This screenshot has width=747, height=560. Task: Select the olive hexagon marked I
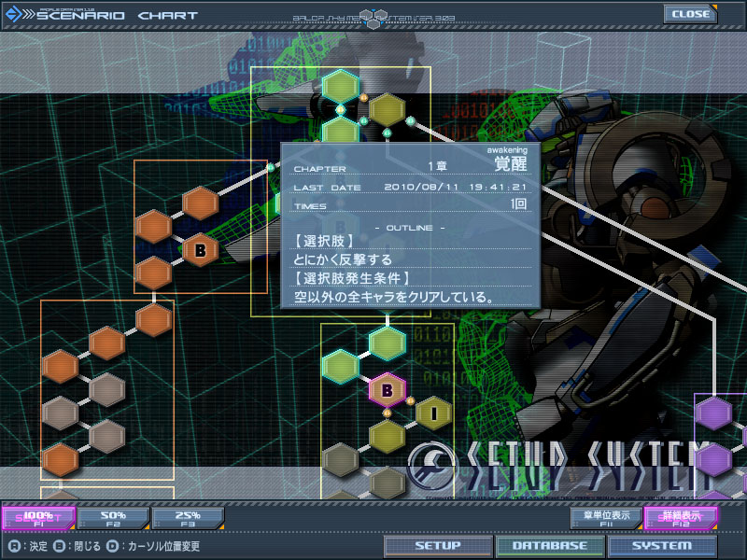click(x=433, y=413)
